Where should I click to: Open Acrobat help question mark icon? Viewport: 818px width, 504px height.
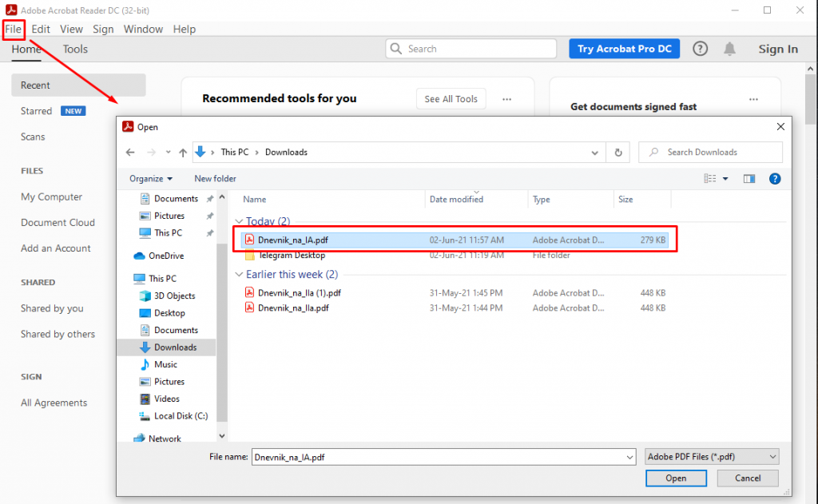(x=700, y=49)
